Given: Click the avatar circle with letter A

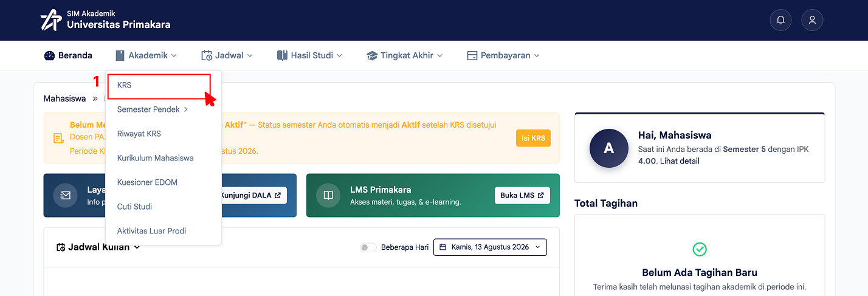Looking at the screenshot, I should click(609, 148).
